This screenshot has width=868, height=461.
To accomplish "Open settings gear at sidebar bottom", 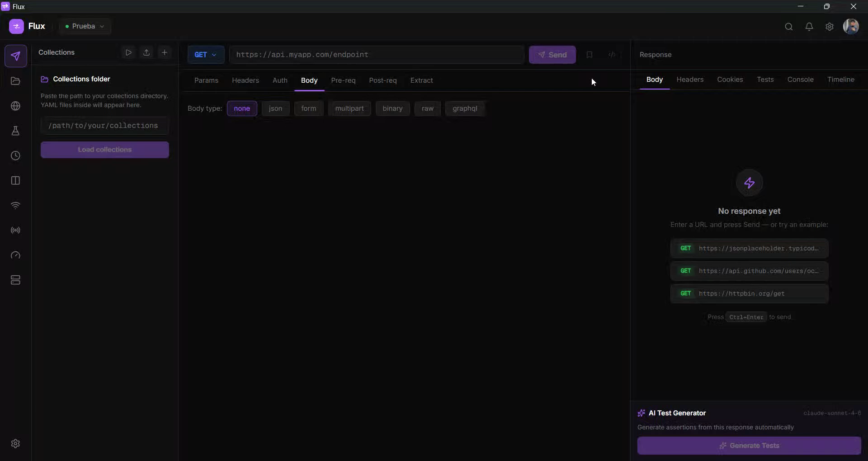I will (x=15, y=443).
